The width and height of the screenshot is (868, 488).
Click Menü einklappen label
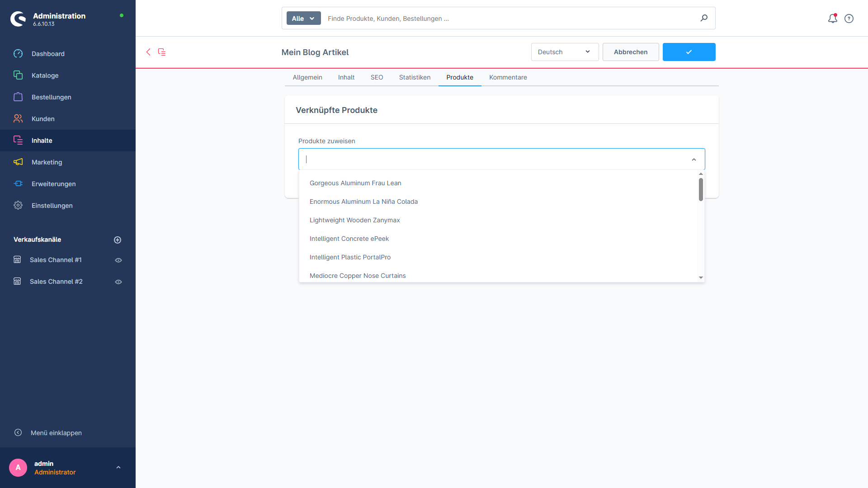56,433
